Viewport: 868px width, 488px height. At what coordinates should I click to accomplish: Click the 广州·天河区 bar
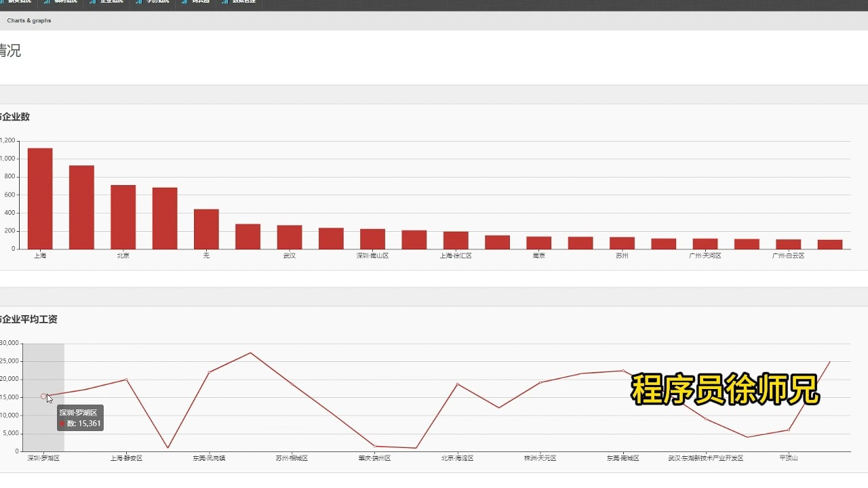[x=705, y=244]
